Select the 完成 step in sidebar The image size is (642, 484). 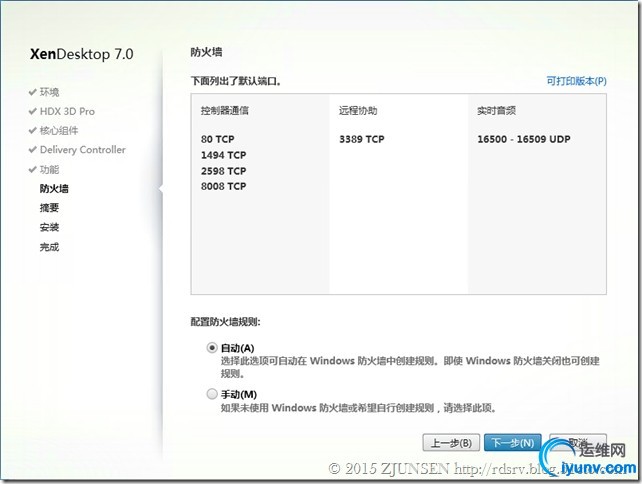tap(50, 247)
